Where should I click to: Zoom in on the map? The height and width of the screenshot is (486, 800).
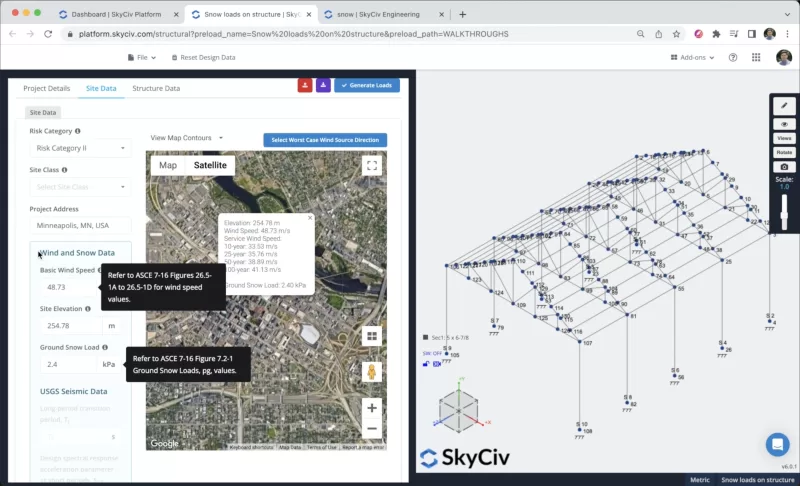click(372, 408)
